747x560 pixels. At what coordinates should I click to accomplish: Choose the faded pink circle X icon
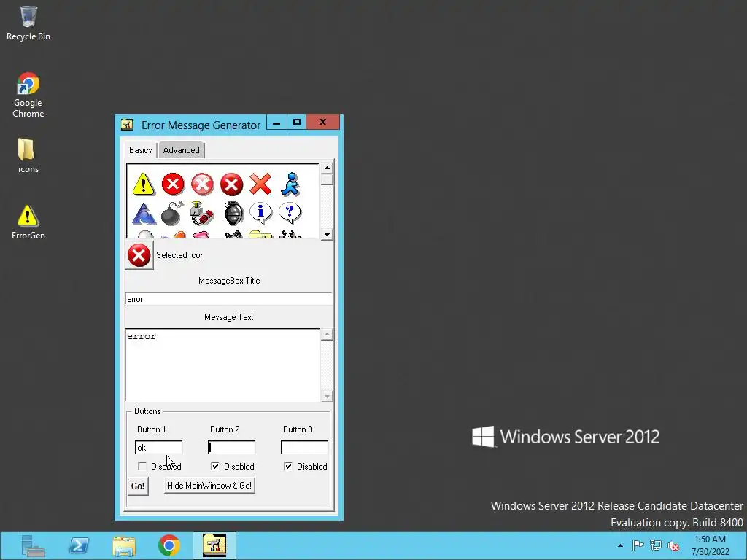[x=203, y=184]
